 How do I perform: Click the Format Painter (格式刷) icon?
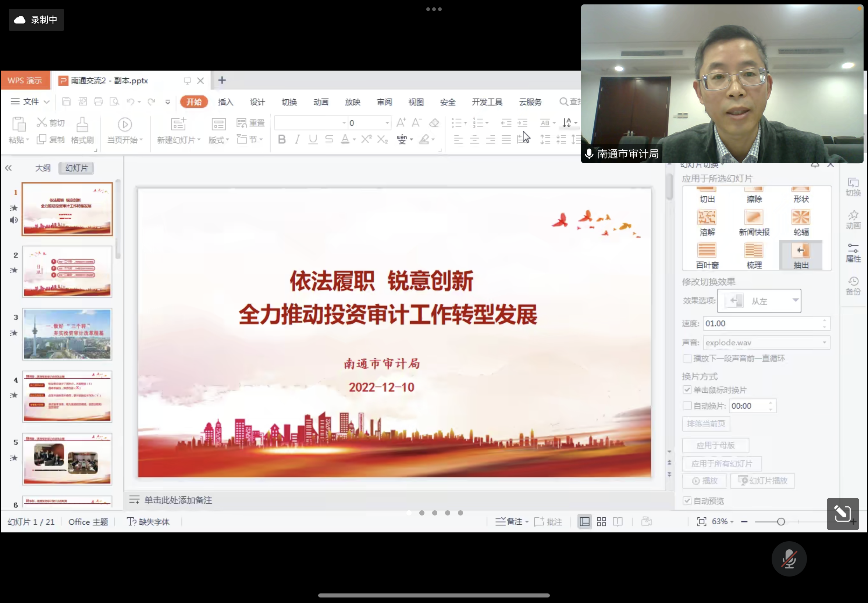82,125
